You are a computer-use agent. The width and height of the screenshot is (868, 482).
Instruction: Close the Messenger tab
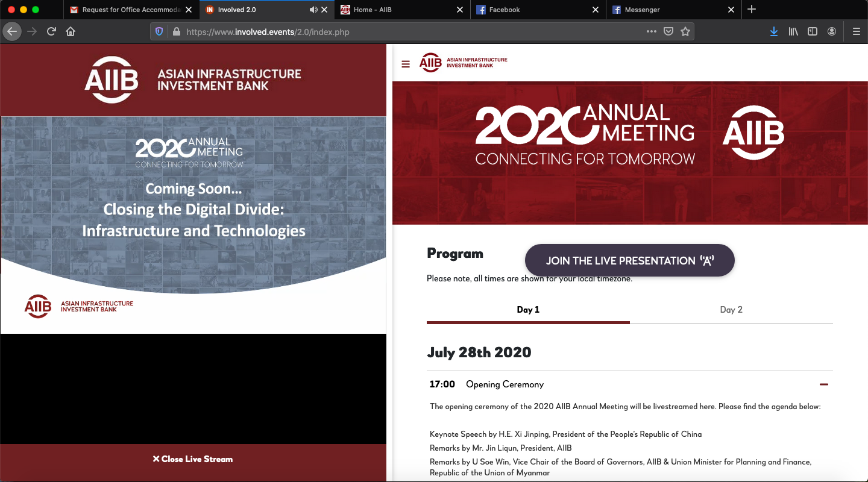[731, 10]
